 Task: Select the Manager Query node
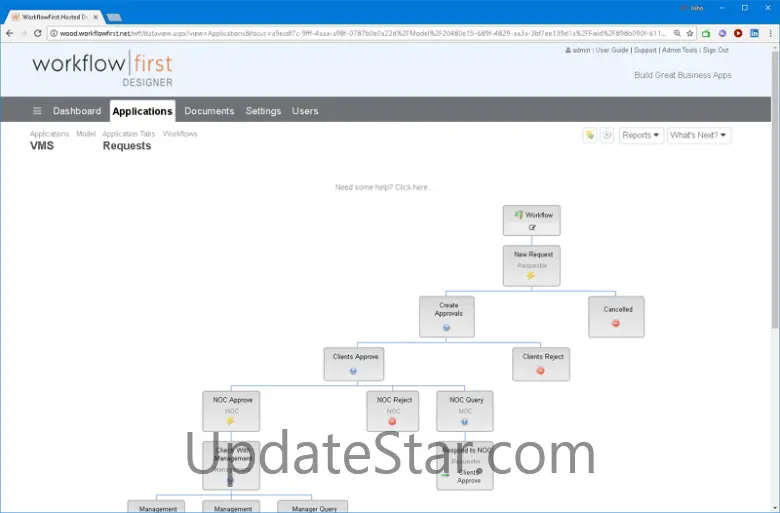tap(312, 507)
